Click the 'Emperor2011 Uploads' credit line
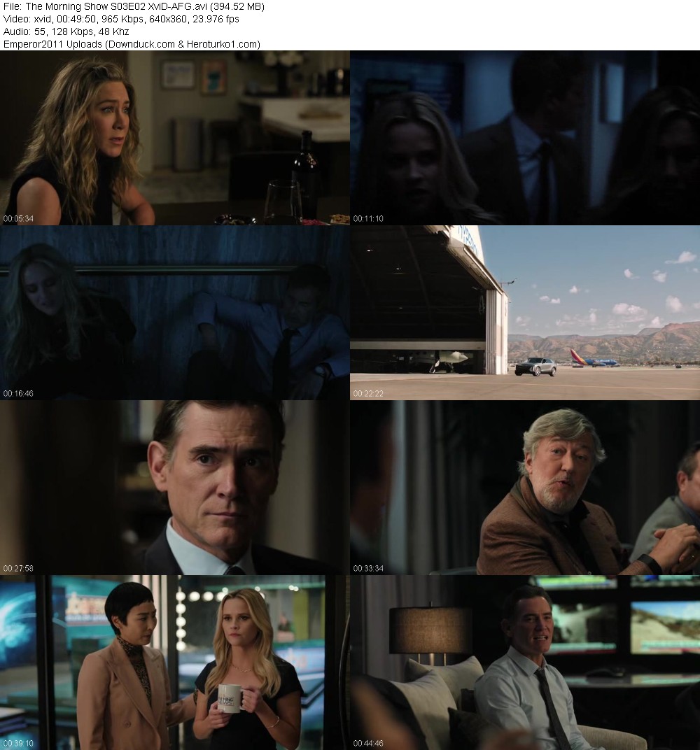 (132, 45)
